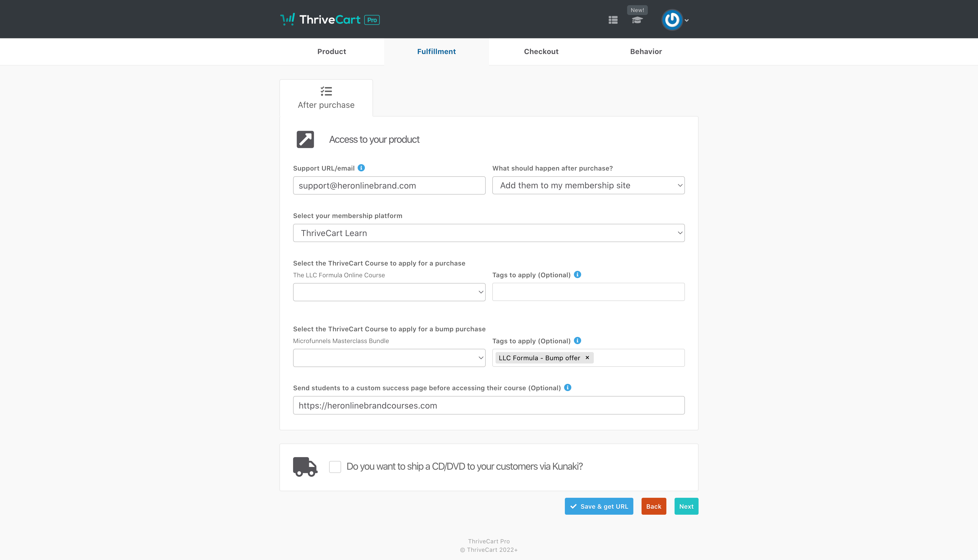The height and width of the screenshot is (560, 978).
Task: Enable the Kunaki CD/DVD shipping checkbox
Action: pos(335,467)
